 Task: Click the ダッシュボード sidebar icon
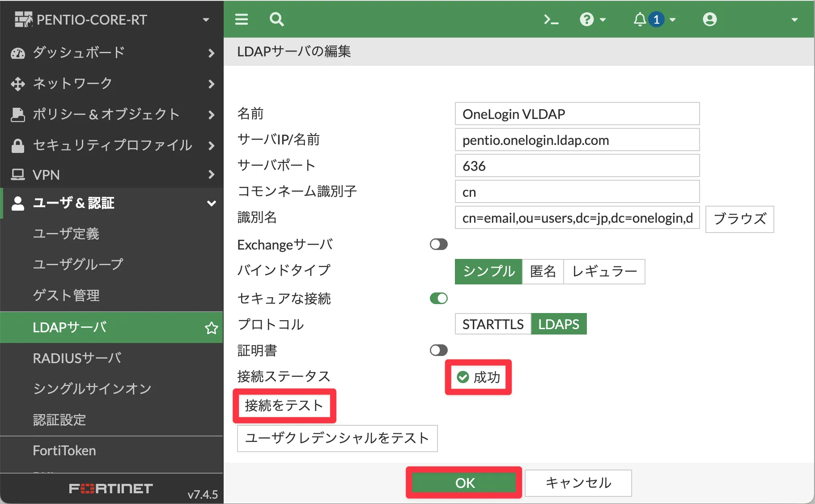pos(17,53)
